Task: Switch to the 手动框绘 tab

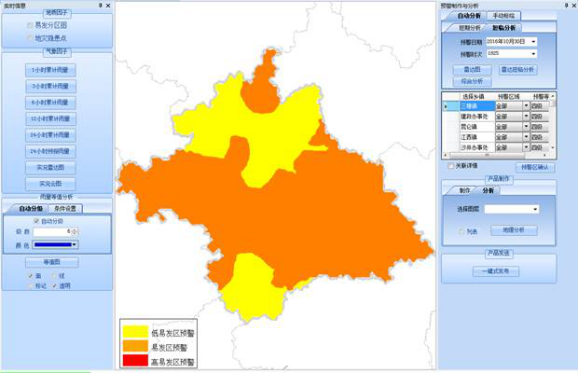Action: click(x=503, y=16)
